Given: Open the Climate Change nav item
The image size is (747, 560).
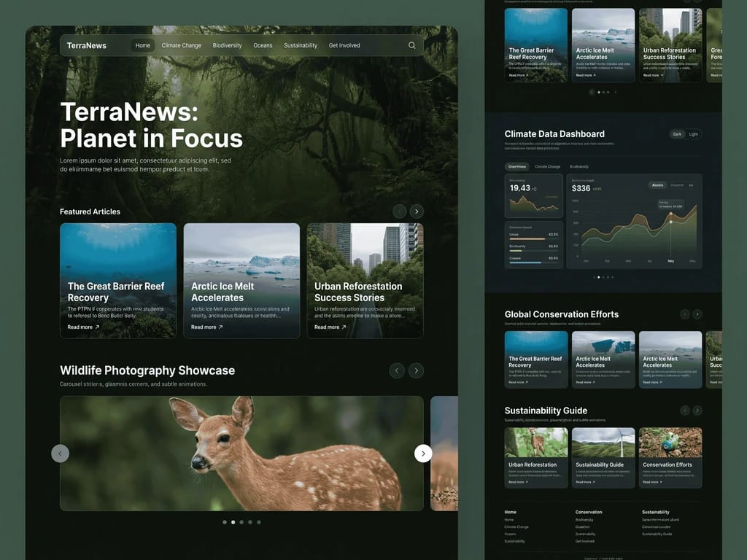Looking at the screenshot, I should coord(181,45).
